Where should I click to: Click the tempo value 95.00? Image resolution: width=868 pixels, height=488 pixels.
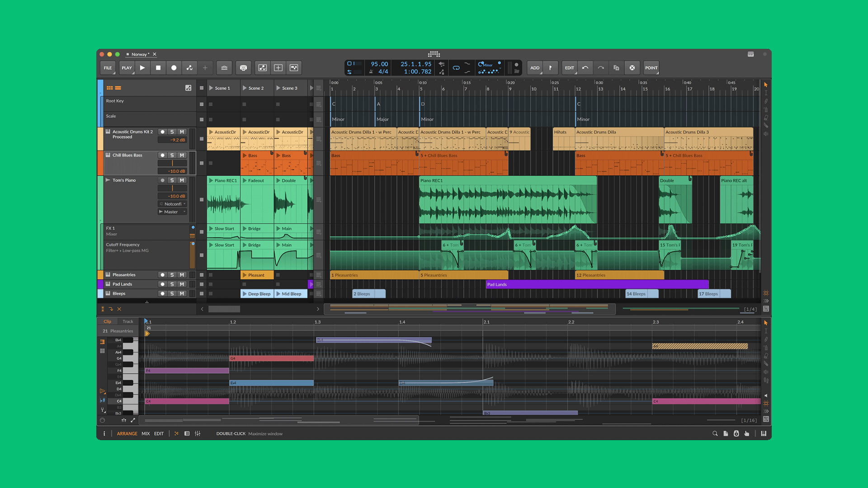(379, 64)
